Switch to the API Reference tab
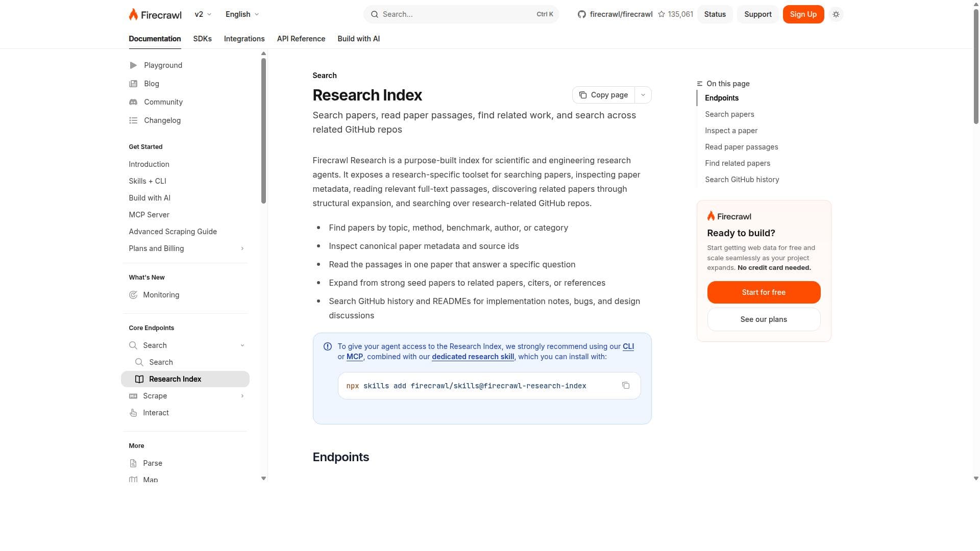Screen dimensions: 980x551 tap(301, 39)
